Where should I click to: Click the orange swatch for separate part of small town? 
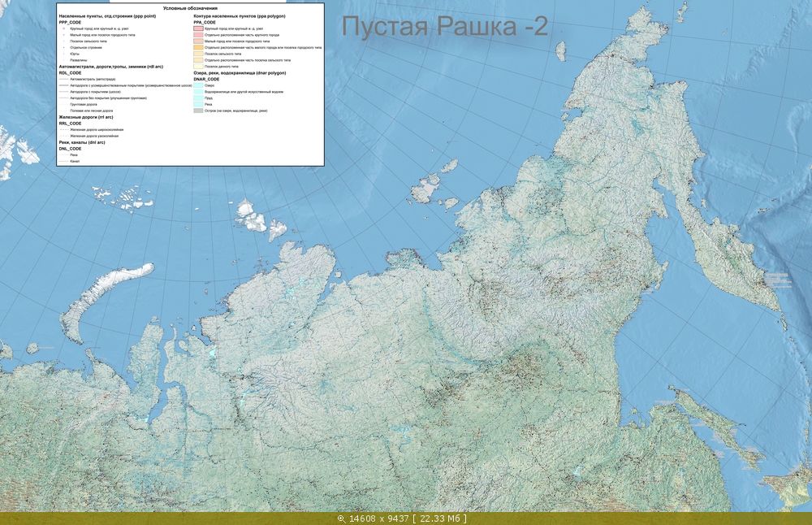198,48
